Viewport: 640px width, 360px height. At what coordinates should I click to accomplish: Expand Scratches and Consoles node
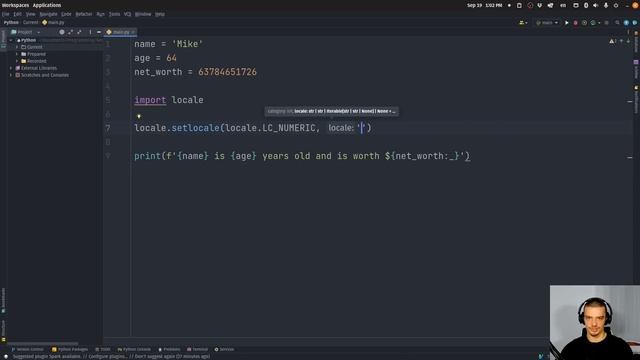pyautogui.click(x=11, y=75)
